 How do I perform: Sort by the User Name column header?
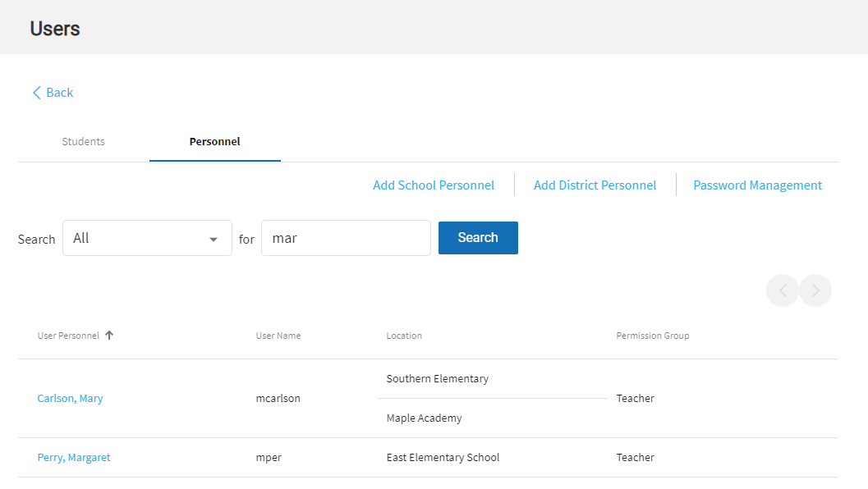point(278,336)
